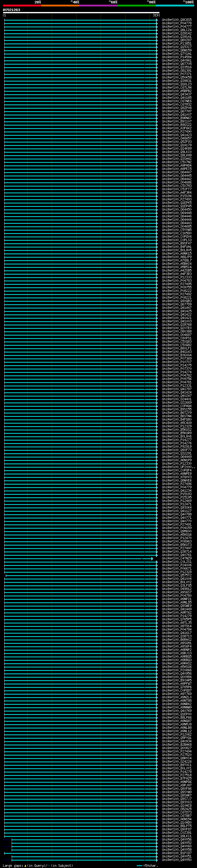The width and height of the screenshot is (197, 868).
Task: Click UniRef100_Q575T2 hit name
Action: point(177,575)
